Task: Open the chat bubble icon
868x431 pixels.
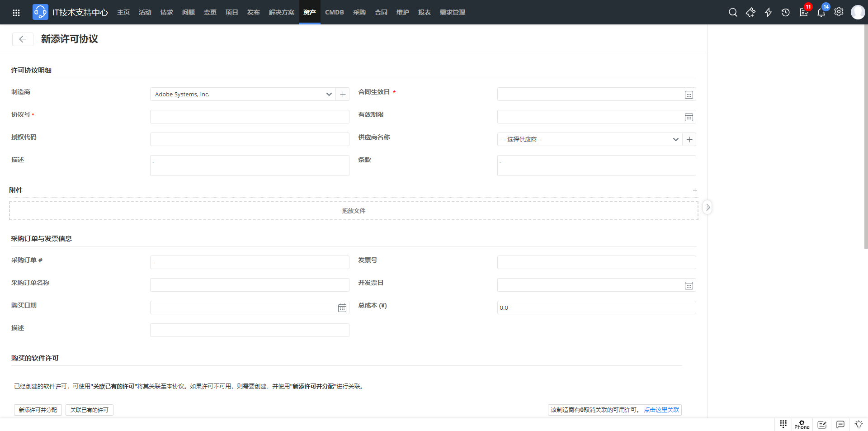Action: point(840,424)
